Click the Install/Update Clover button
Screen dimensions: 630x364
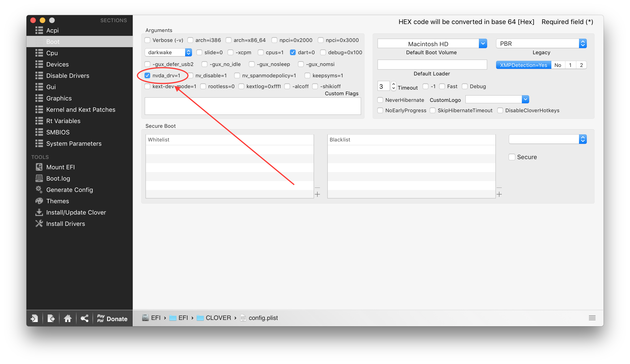pyautogui.click(x=76, y=212)
